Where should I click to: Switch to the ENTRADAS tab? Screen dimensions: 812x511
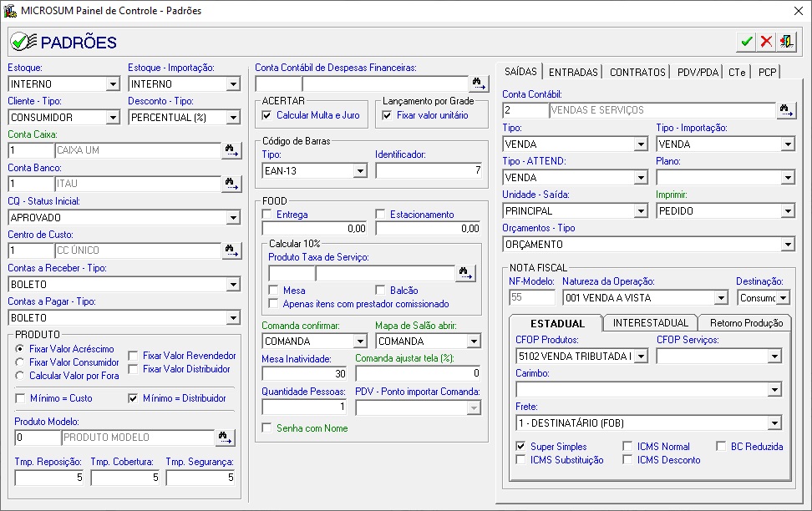point(573,73)
